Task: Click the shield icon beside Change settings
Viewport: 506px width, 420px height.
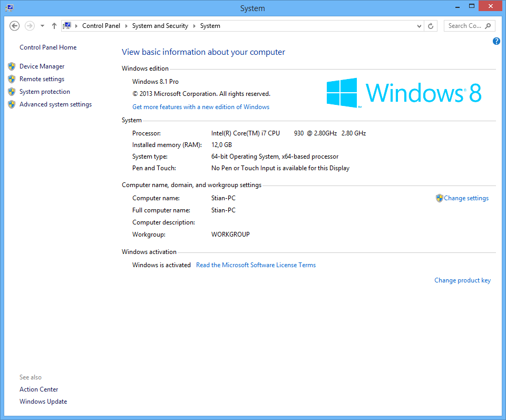Action: click(x=439, y=198)
